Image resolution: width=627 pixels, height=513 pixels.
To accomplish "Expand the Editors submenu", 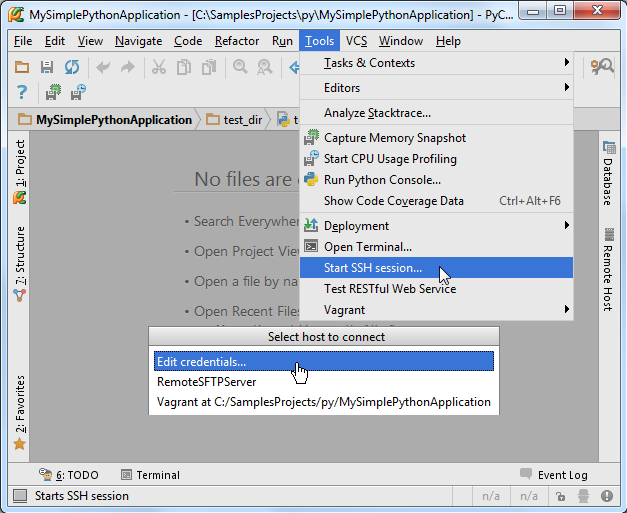I will tap(436, 88).
